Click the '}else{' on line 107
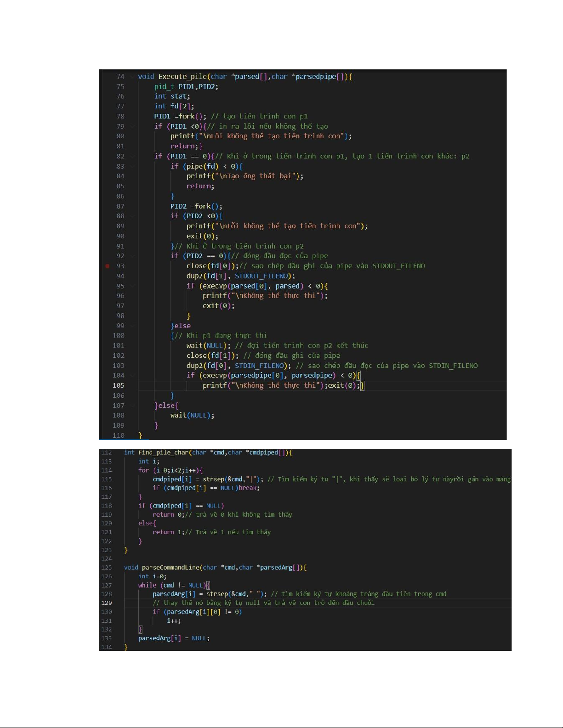 (x=166, y=406)
